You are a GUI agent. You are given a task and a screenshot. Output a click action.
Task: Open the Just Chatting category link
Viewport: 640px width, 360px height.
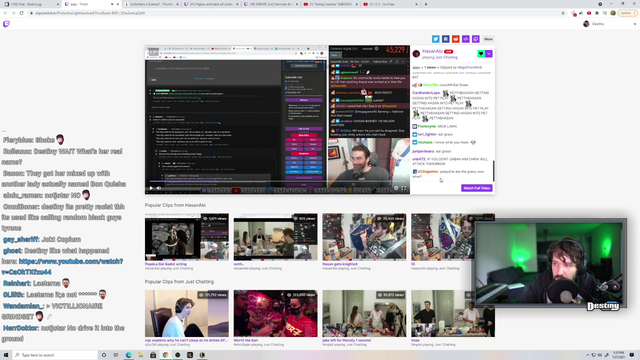(x=446, y=58)
